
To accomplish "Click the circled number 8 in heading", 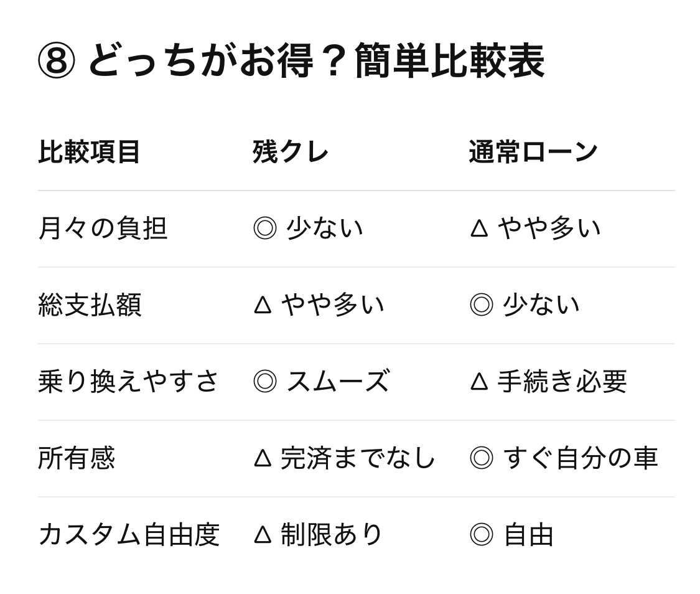I will (x=56, y=61).
